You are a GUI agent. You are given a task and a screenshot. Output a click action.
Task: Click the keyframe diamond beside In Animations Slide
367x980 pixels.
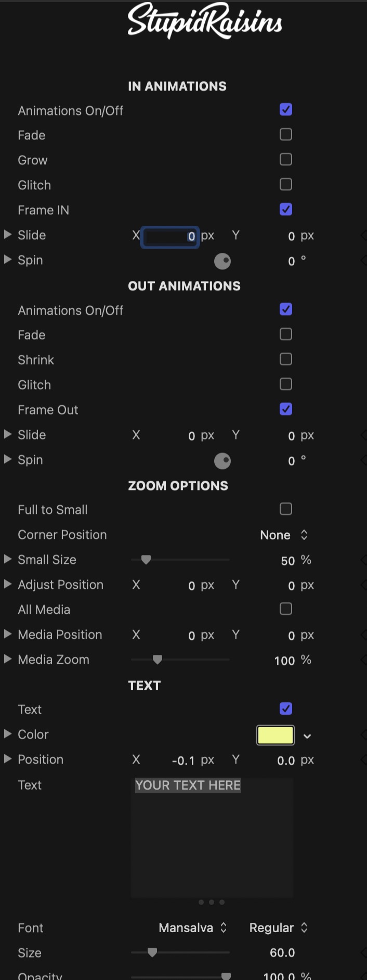363,235
